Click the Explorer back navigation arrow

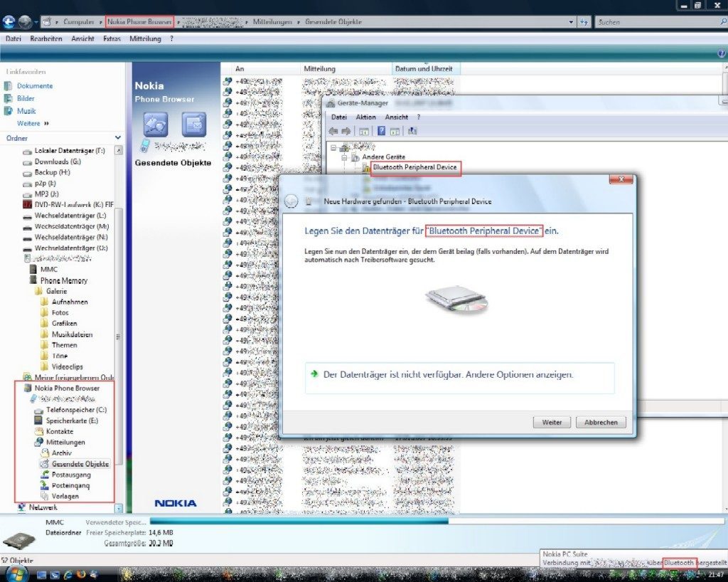click(9, 22)
